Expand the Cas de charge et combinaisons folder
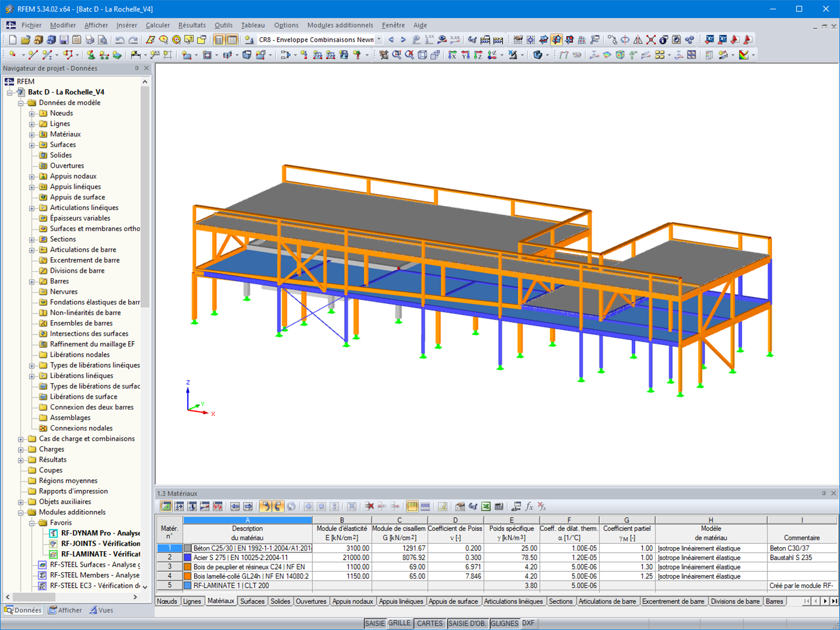The image size is (840, 630). click(x=21, y=439)
